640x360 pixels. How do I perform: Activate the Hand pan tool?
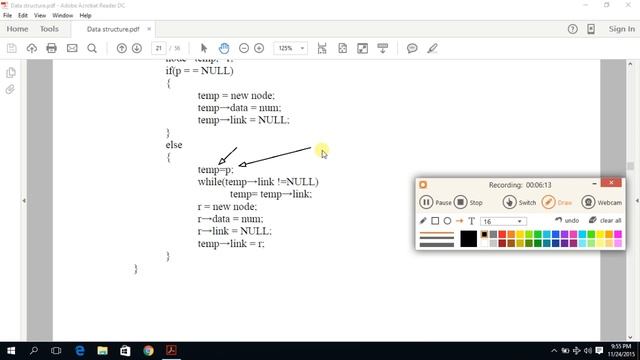224,48
